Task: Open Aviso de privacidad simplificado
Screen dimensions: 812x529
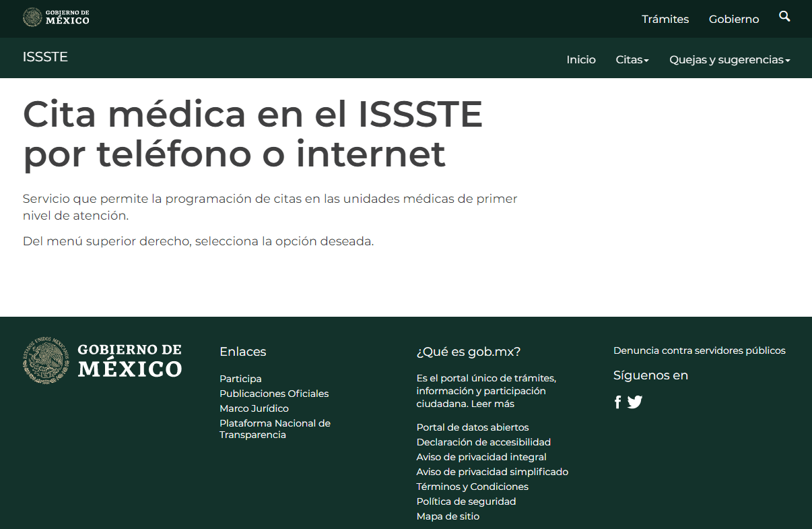Action: [x=492, y=472]
